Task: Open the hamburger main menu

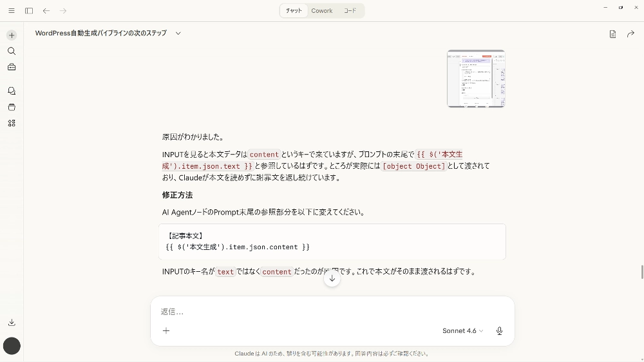Action: pyautogui.click(x=12, y=11)
